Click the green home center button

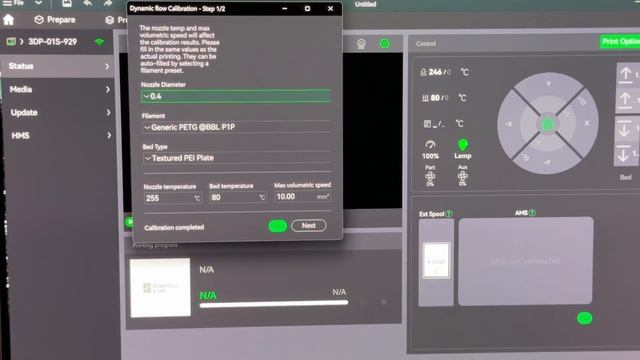548,124
